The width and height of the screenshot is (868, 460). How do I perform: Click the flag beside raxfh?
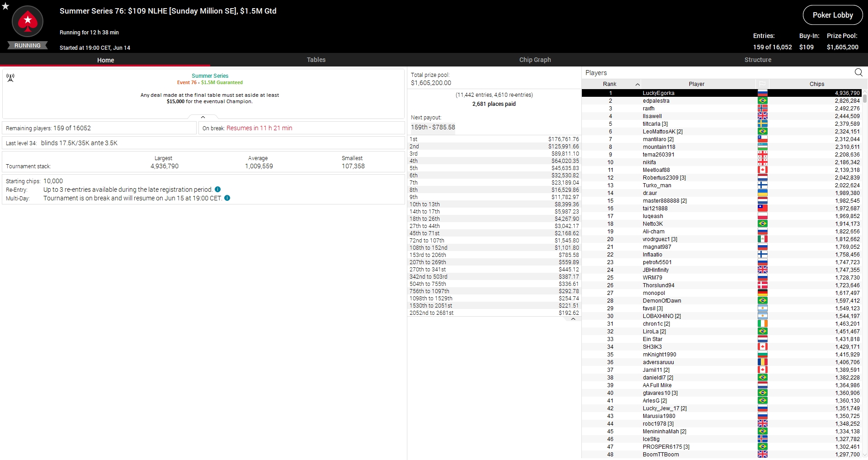[762, 109]
